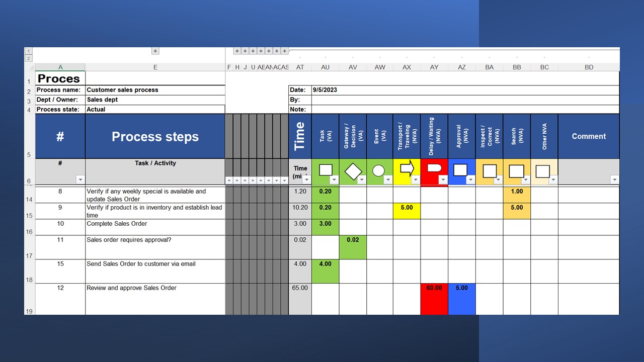
Task: Open the Comment column filter dropdown
Action: (x=614, y=179)
